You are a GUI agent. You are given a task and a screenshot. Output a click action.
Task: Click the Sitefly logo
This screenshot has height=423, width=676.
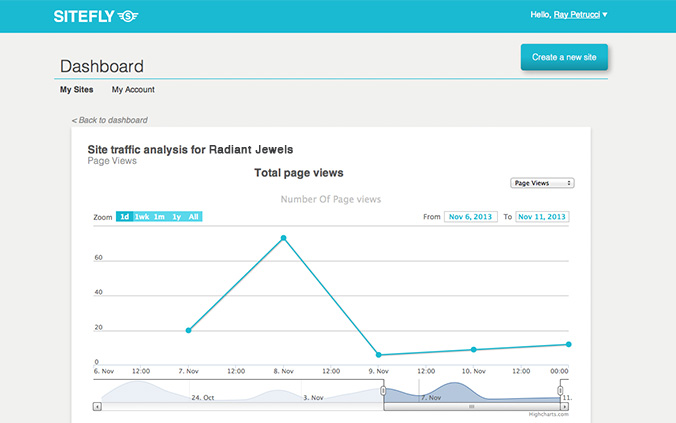pyautogui.click(x=96, y=16)
